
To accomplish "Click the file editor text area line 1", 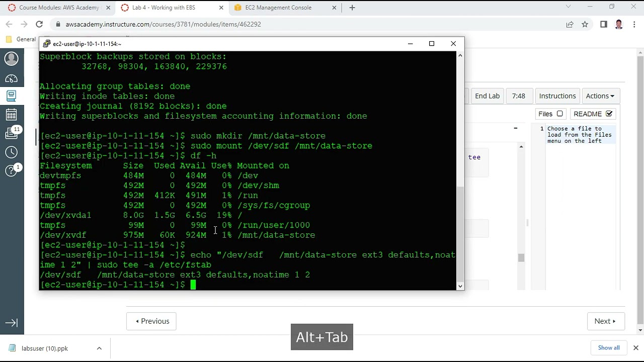I will tap(580, 135).
